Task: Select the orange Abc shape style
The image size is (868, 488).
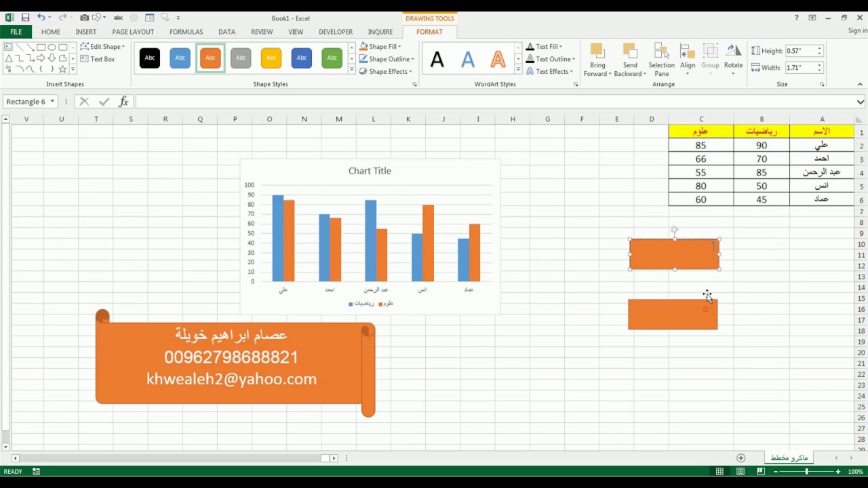Action: [x=210, y=58]
